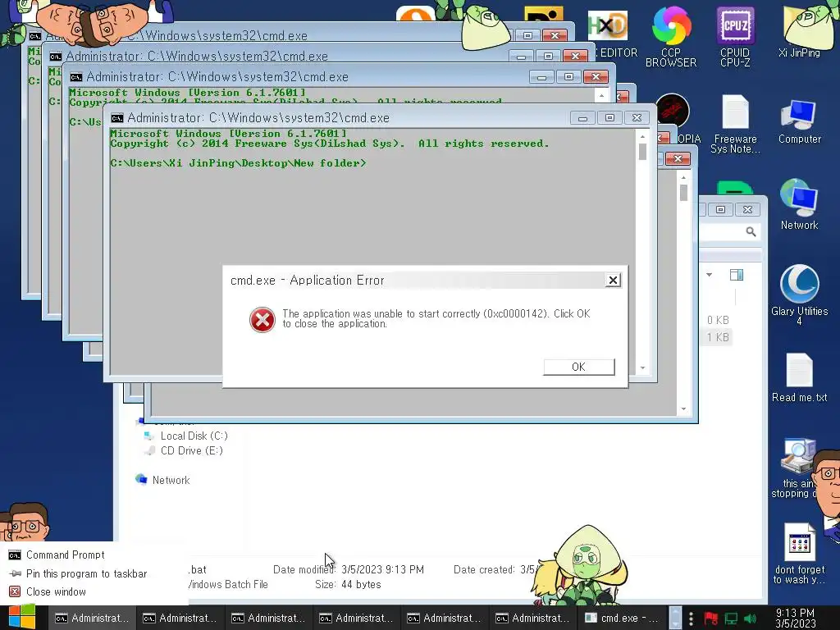Screen dimensions: 840x630
Task: Minimize the New folder cmd window
Action: [x=582, y=118]
